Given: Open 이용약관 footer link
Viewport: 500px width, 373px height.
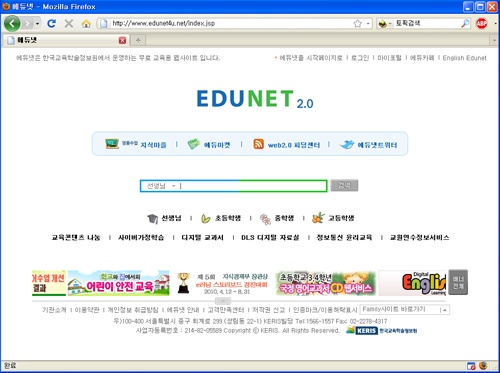Looking at the screenshot, I should click(x=87, y=310).
